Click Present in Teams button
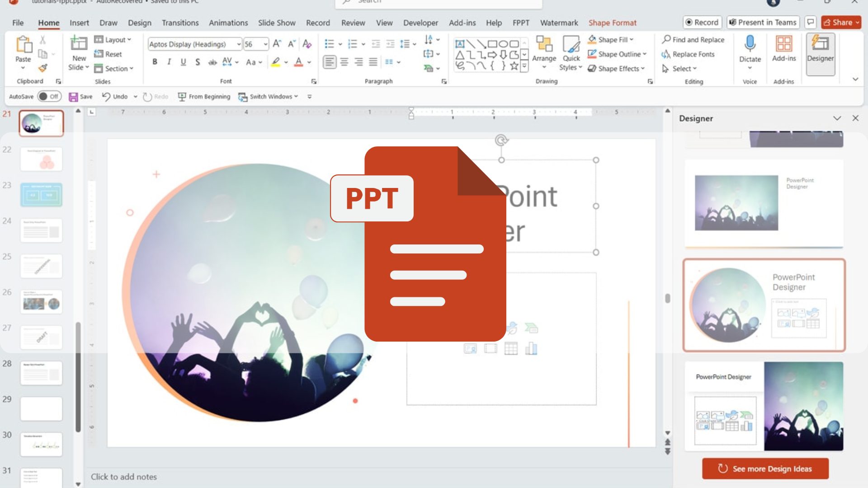 [763, 22]
